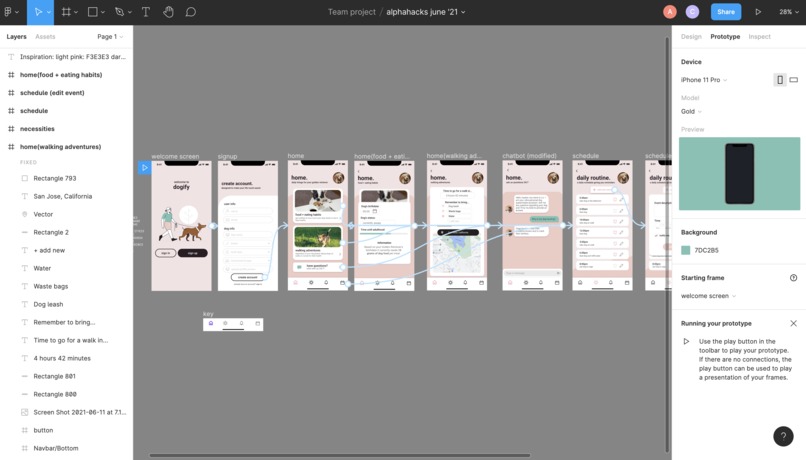Viewport: 806px width, 460px height.
Task: Select the Frame tool
Action: pyautogui.click(x=66, y=12)
